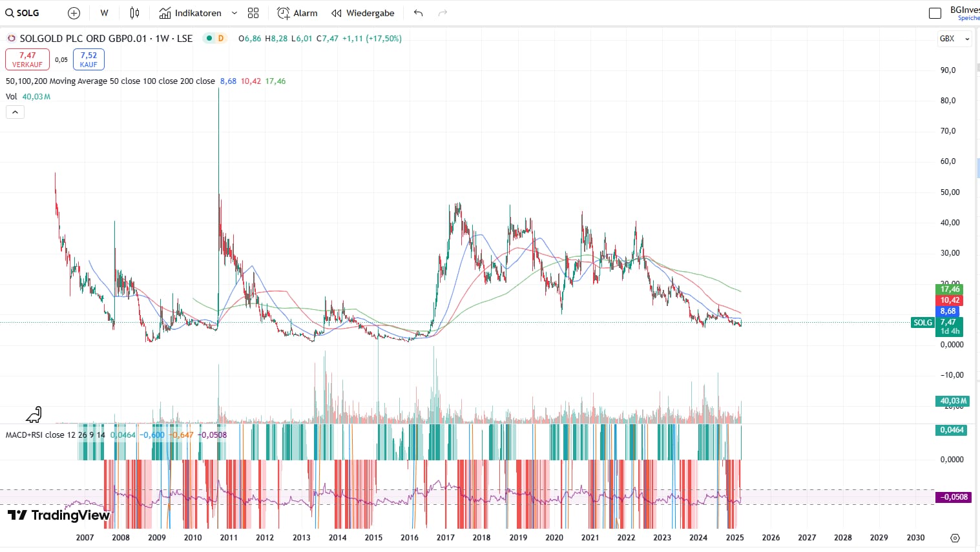Click the 90,0 price axis label

click(x=948, y=70)
